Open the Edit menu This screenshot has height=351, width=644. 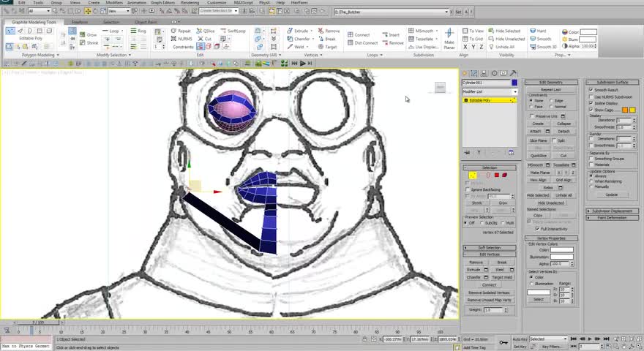pos(21,2)
